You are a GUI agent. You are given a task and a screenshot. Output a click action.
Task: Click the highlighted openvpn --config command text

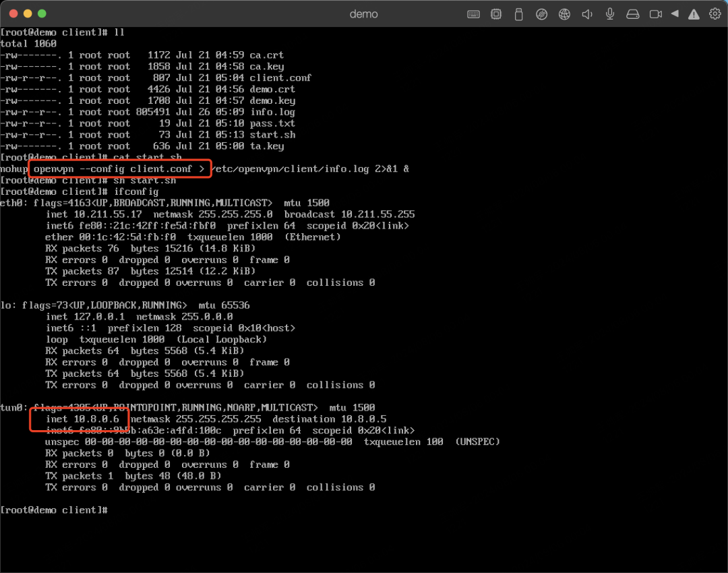pyautogui.click(x=119, y=169)
